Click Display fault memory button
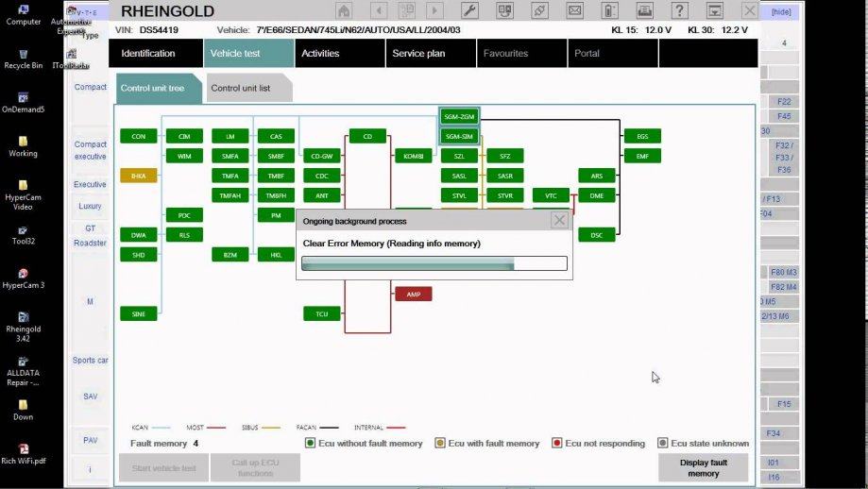The width and height of the screenshot is (868, 489). 703,468
